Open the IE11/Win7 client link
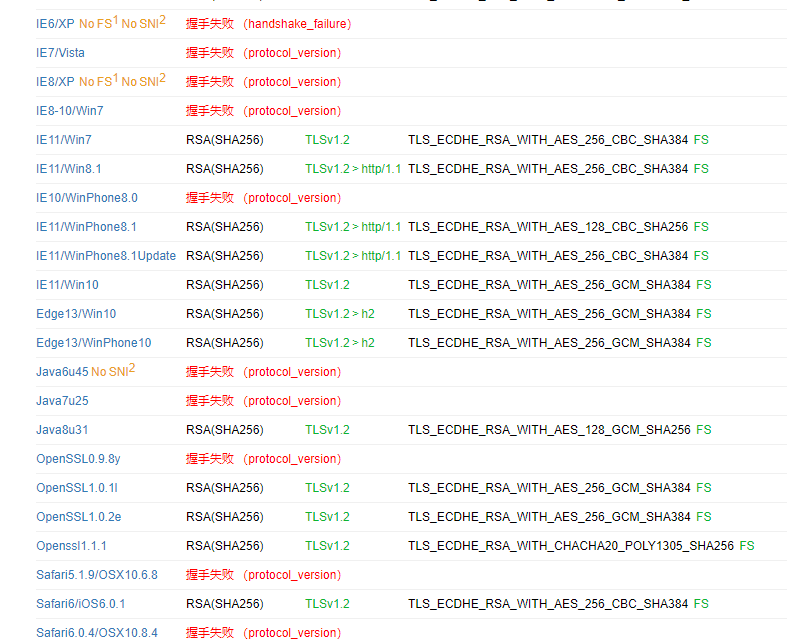 (64, 140)
